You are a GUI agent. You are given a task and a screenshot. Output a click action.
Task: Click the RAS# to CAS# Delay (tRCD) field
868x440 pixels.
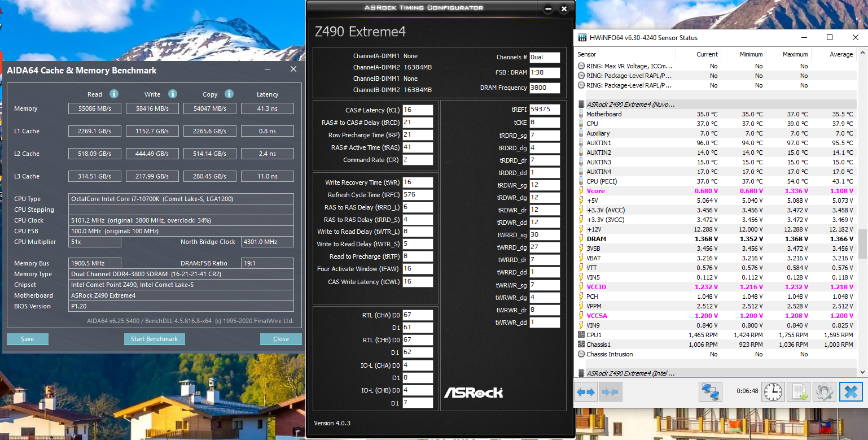tap(418, 123)
